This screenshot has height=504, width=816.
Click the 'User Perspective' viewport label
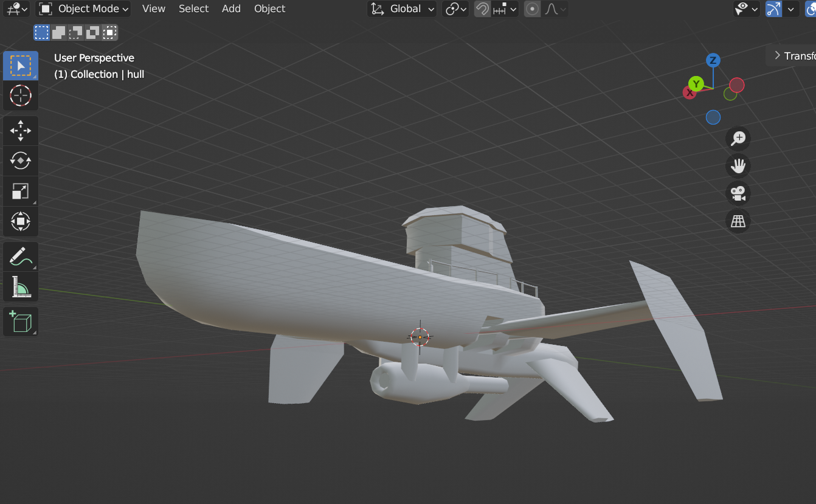pos(94,58)
